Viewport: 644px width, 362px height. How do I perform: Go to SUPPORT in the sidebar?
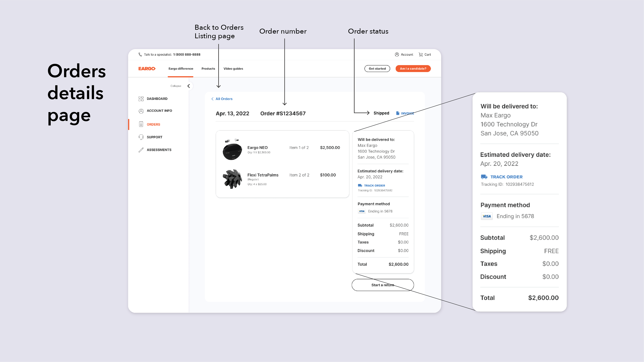[154, 137]
